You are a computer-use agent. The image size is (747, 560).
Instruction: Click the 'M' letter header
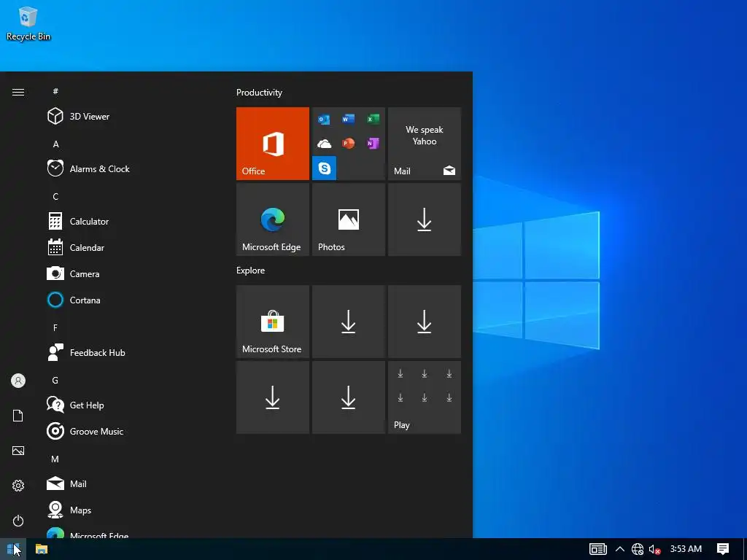click(55, 459)
